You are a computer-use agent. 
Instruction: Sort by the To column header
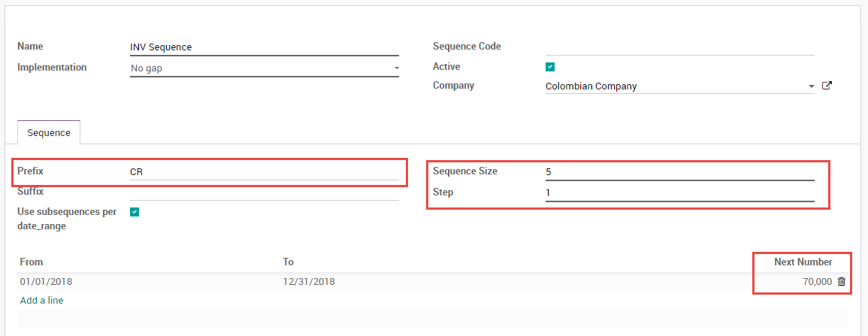(x=289, y=262)
